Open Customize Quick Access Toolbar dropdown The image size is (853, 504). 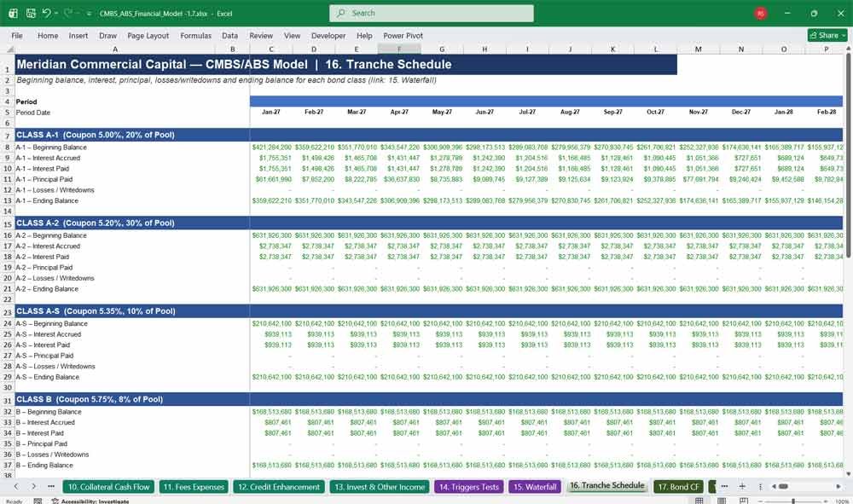89,14
